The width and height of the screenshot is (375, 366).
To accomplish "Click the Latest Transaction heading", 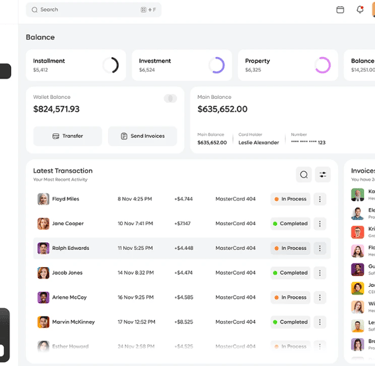I will [63, 171].
